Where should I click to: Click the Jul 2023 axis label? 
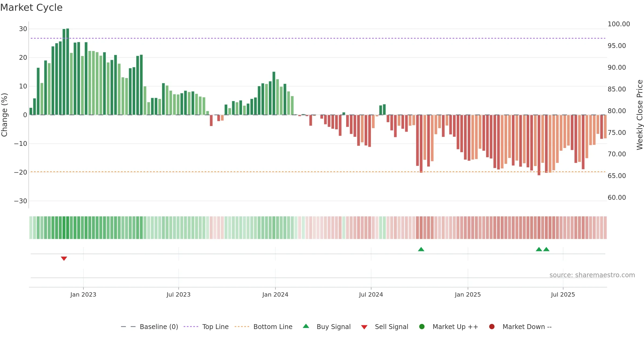point(178,295)
